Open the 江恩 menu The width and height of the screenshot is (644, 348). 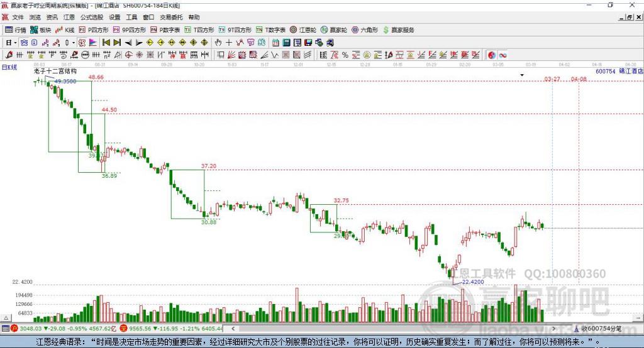[x=69, y=17]
